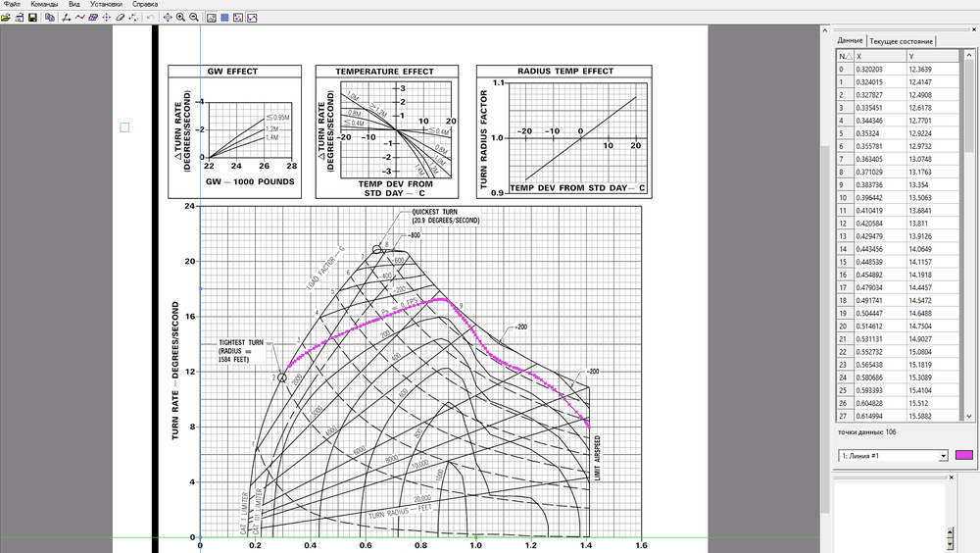The width and height of the screenshot is (980, 553).
Task: Select cell with X value 0.344346
Action: click(880, 121)
